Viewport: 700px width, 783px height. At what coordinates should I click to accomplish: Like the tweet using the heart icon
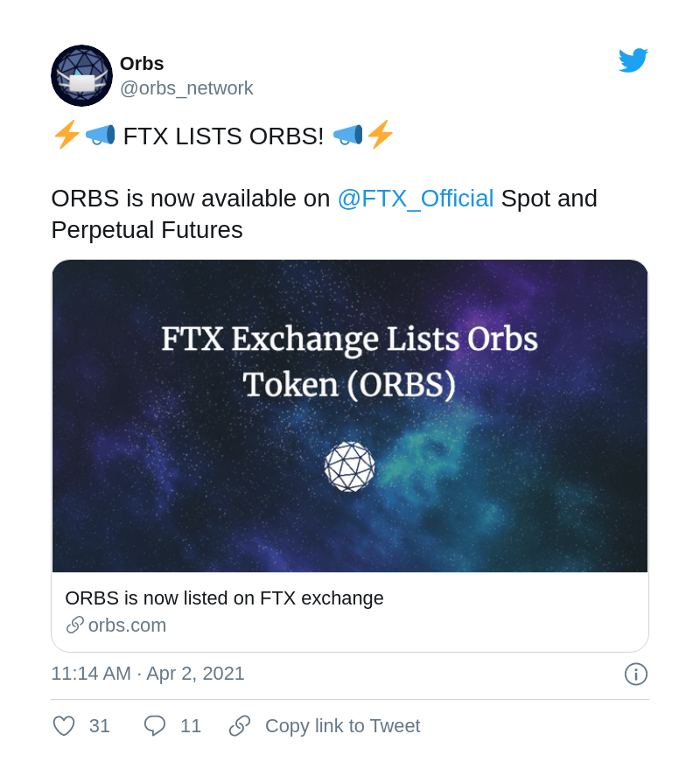click(63, 726)
